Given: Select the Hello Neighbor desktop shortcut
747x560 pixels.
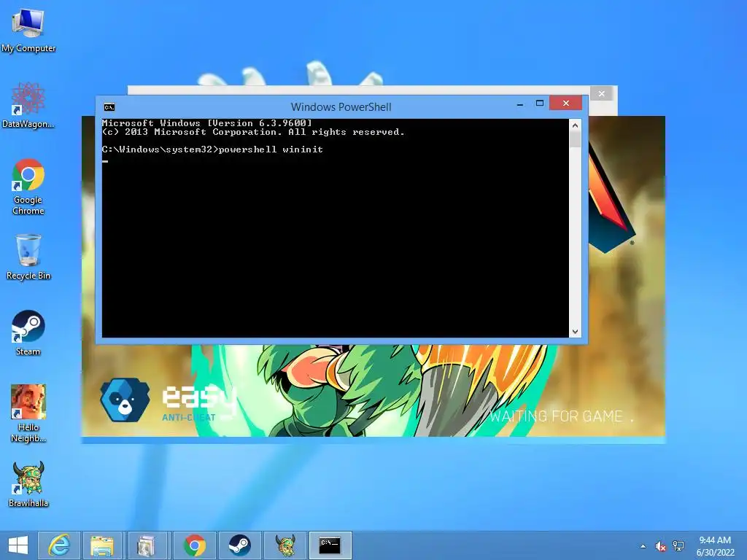Looking at the screenshot, I should coord(28,413).
